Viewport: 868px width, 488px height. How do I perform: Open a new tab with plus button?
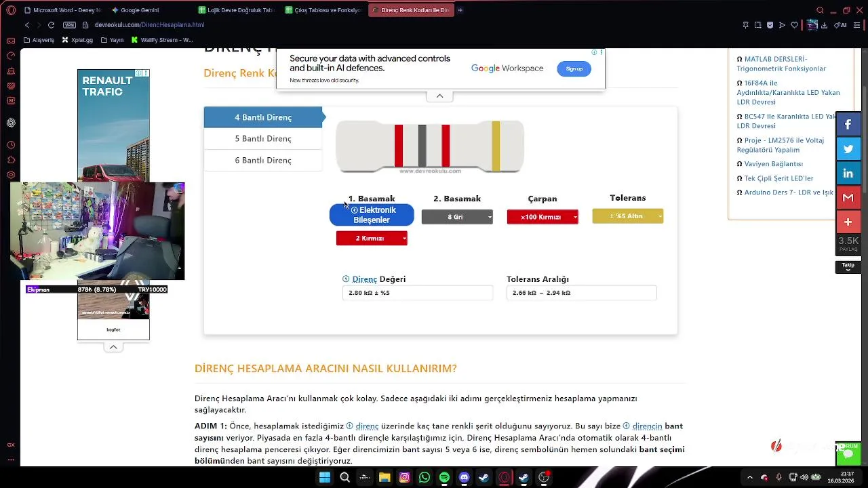pyautogui.click(x=460, y=10)
